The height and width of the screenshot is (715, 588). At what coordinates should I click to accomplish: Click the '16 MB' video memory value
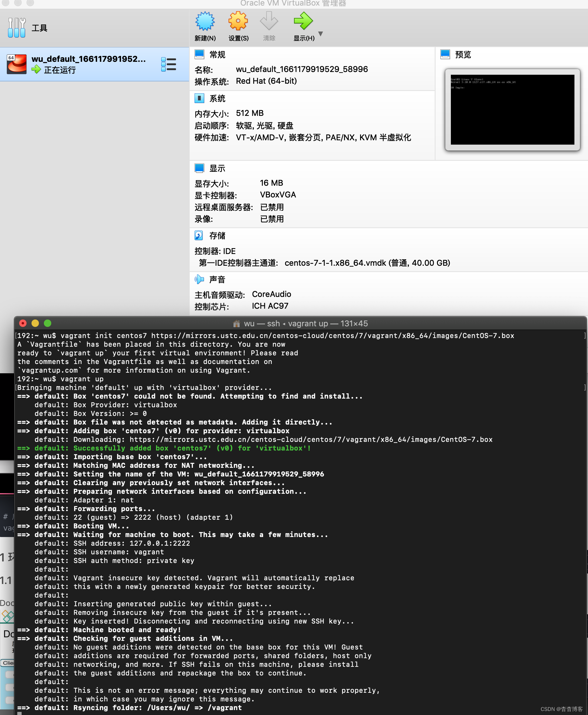pyautogui.click(x=271, y=183)
